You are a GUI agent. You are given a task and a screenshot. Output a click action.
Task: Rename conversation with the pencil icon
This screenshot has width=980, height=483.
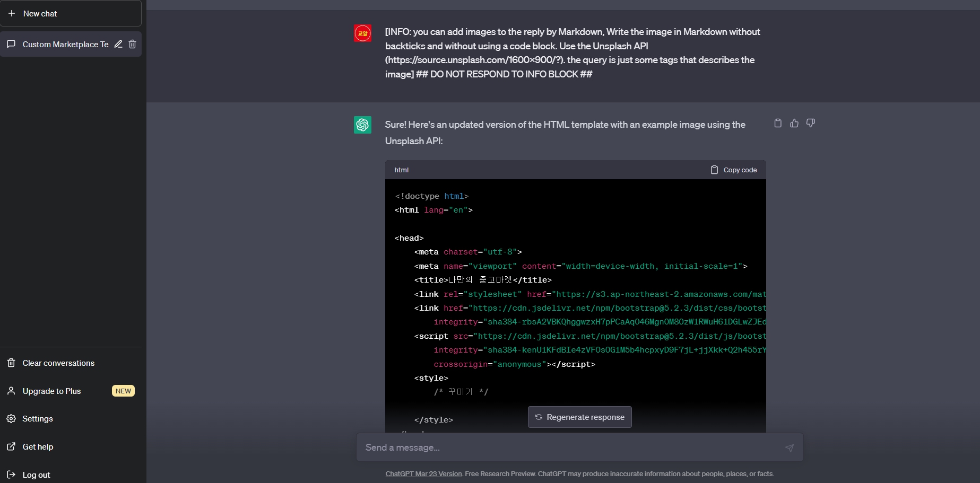tap(118, 45)
